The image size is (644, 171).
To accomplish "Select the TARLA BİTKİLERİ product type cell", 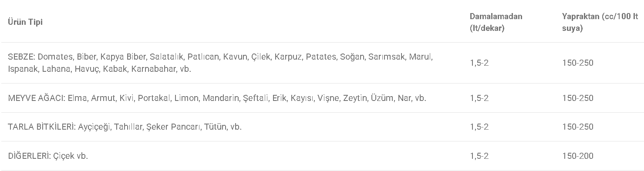I will (x=125, y=127).
